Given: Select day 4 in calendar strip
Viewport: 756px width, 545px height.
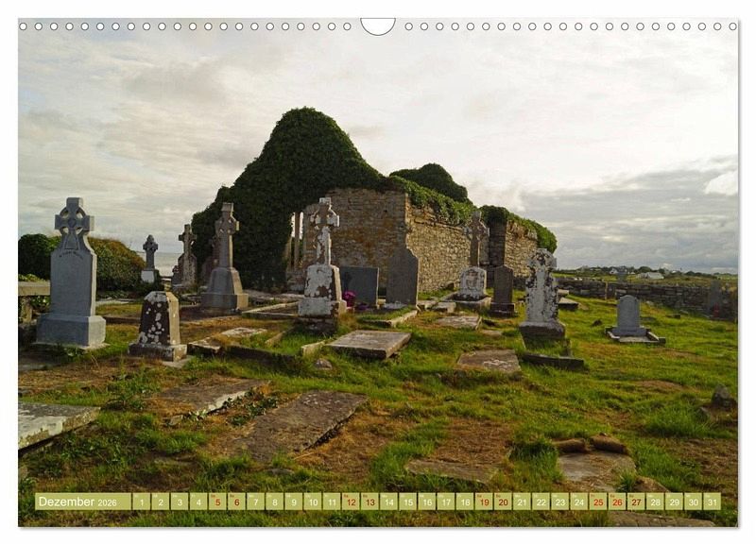Looking at the screenshot, I should 198,502.
